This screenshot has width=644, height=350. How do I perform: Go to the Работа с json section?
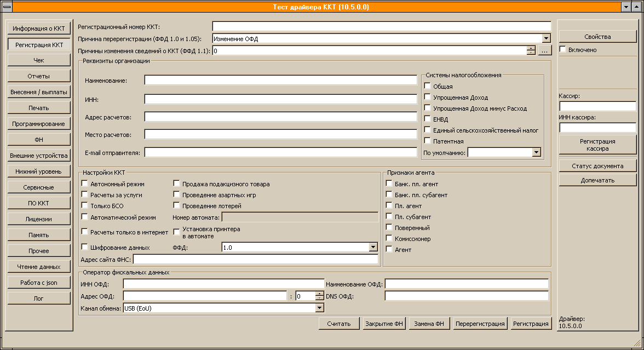click(x=39, y=283)
